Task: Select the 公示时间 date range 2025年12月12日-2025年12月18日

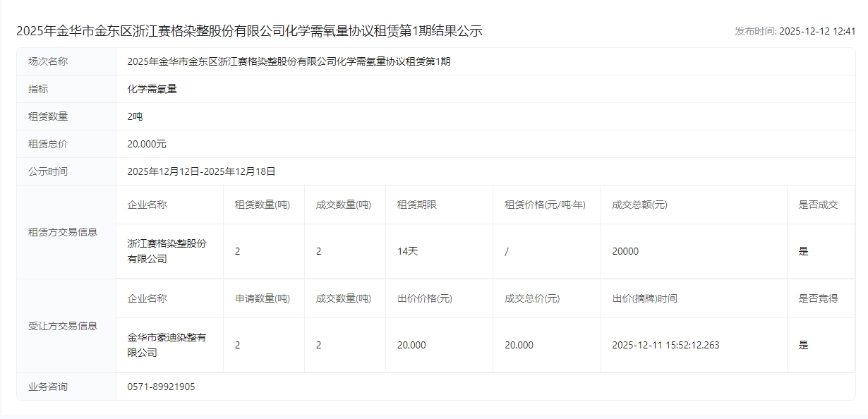Action: pos(201,171)
